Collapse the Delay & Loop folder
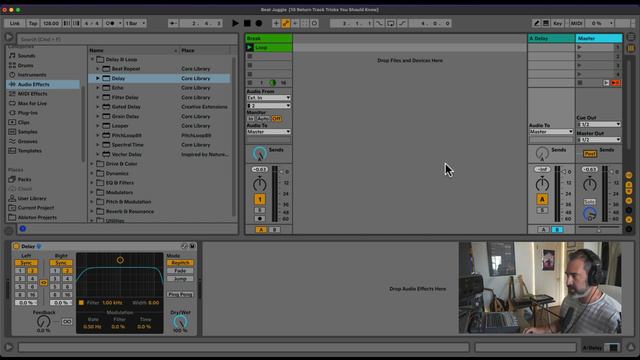This screenshot has width=640, height=360. [x=92, y=59]
